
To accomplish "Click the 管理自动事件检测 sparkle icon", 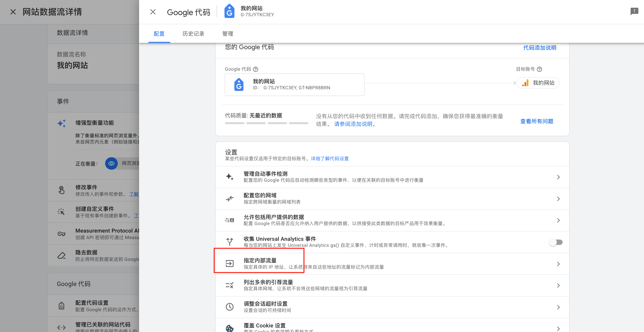I will click(x=229, y=176).
